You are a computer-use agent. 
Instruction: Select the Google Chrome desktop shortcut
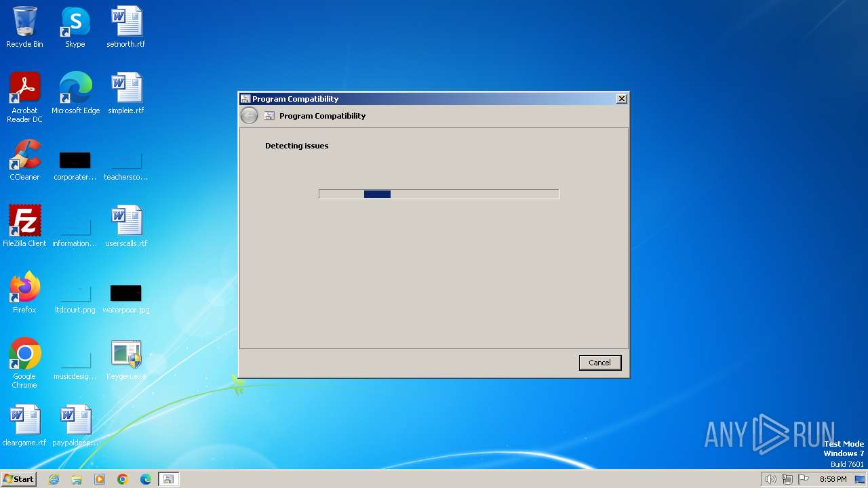tap(24, 363)
